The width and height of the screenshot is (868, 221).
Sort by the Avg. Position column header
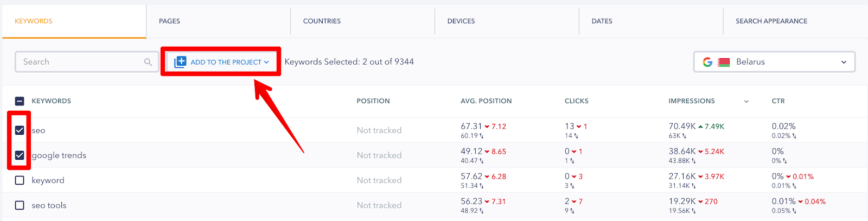click(486, 101)
